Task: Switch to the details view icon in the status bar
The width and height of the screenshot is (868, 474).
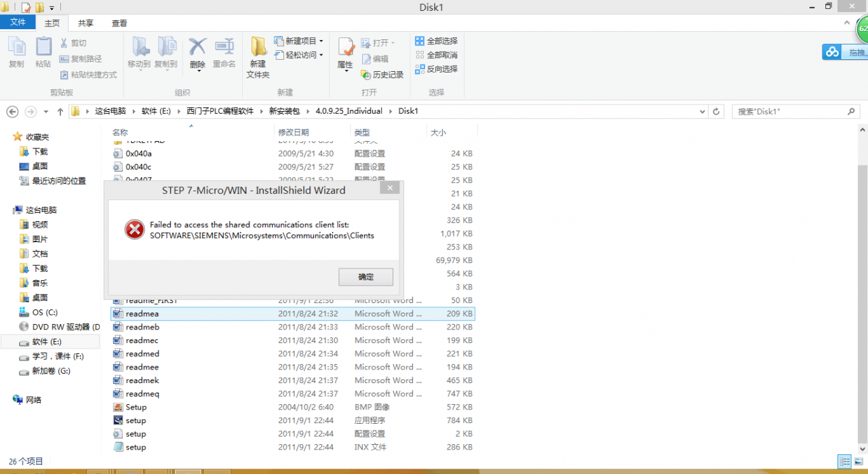Action: click(x=844, y=461)
